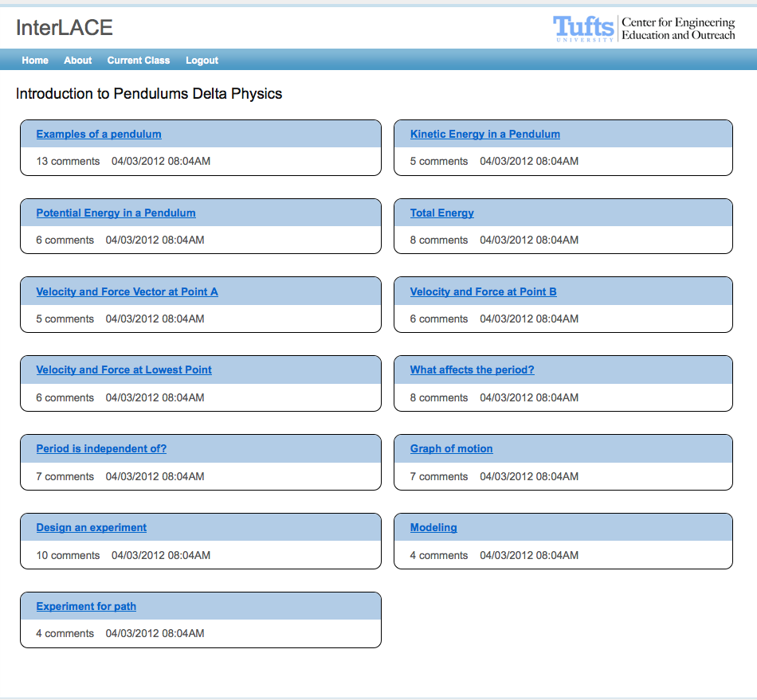Click the timestamp under Velocity and Force at Point B
Viewport: 757px width, 700px height.
(x=529, y=319)
